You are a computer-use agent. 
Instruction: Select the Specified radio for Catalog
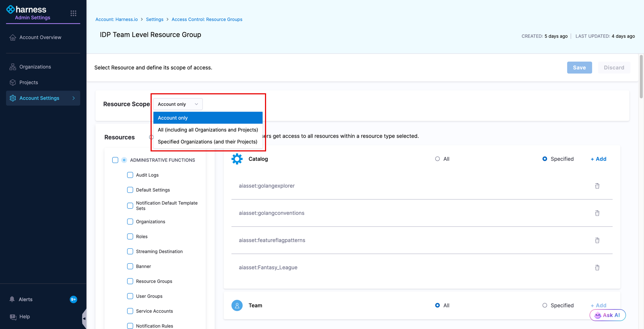[545, 159]
